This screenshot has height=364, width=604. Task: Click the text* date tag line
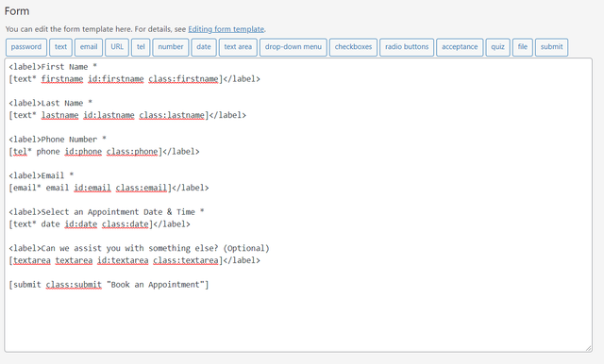click(99, 223)
